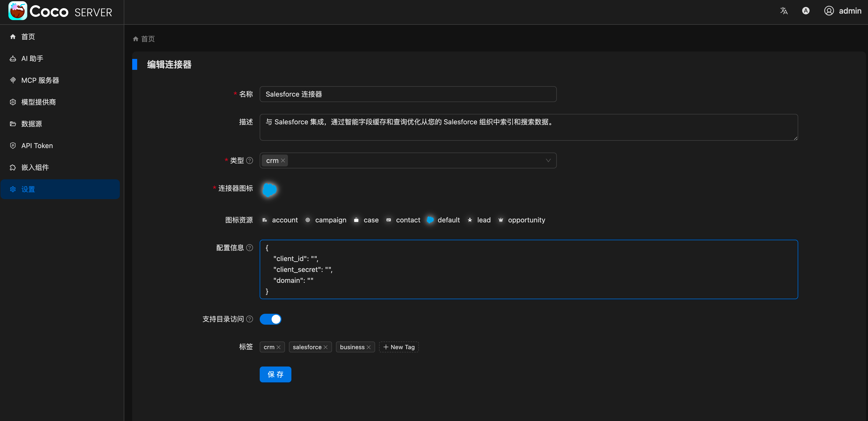Click into the 名称 input field
Screen dimensions: 868x421
[x=408, y=94]
